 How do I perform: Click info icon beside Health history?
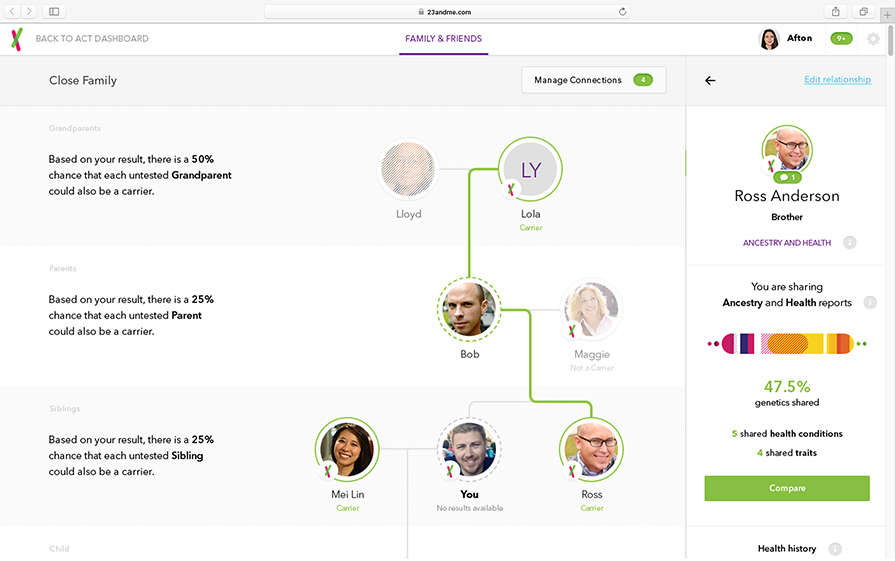coord(835,549)
